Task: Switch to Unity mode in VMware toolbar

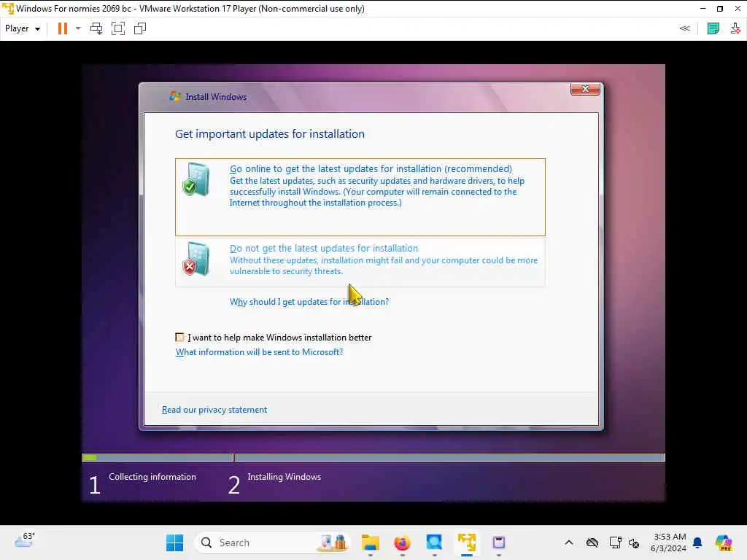Action: (x=140, y=28)
